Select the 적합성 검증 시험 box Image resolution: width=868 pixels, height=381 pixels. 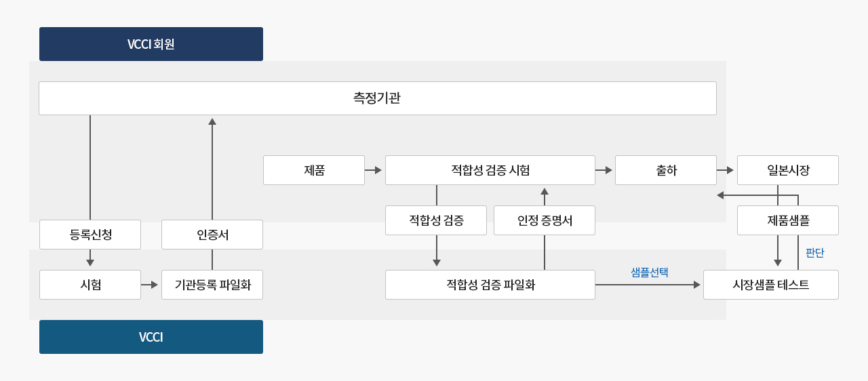tap(490, 170)
